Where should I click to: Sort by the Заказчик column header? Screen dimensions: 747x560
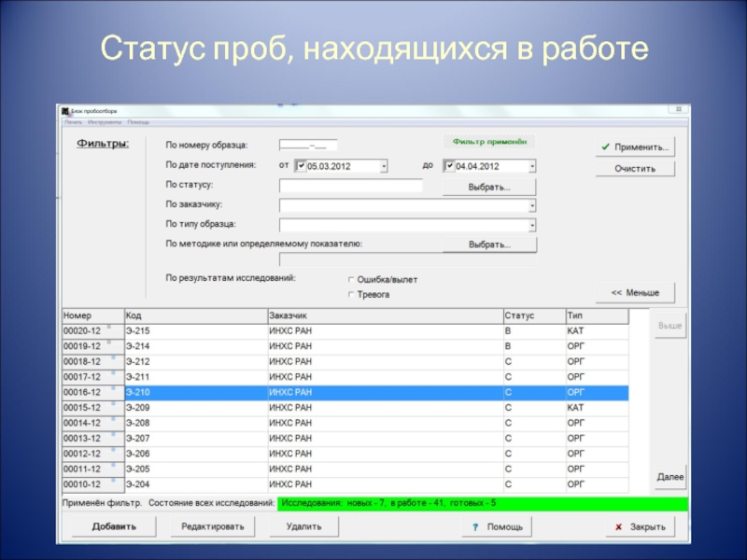click(x=386, y=315)
